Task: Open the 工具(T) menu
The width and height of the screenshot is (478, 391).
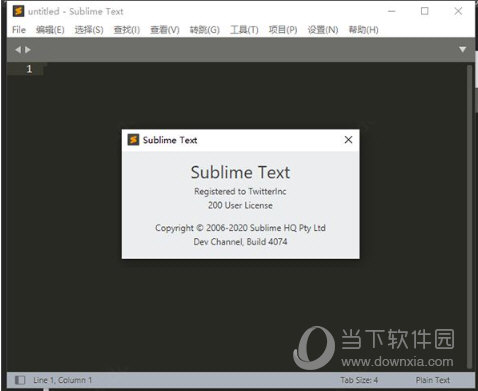Action: coord(244,30)
